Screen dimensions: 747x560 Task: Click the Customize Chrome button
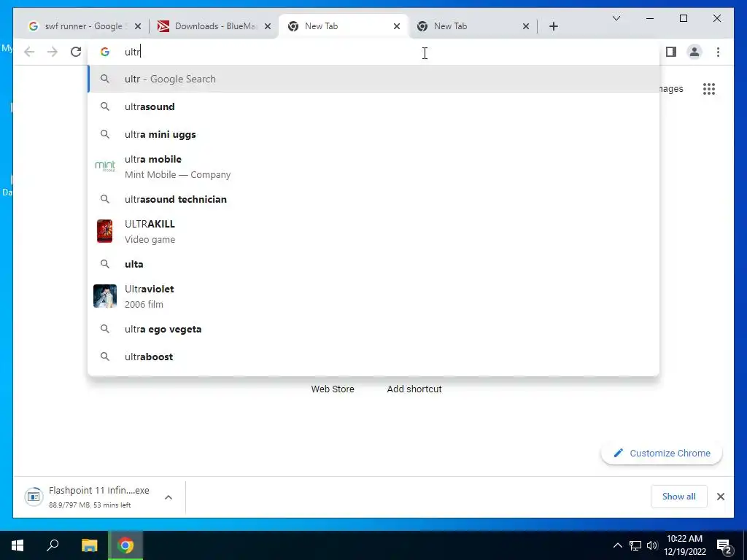(x=662, y=454)
